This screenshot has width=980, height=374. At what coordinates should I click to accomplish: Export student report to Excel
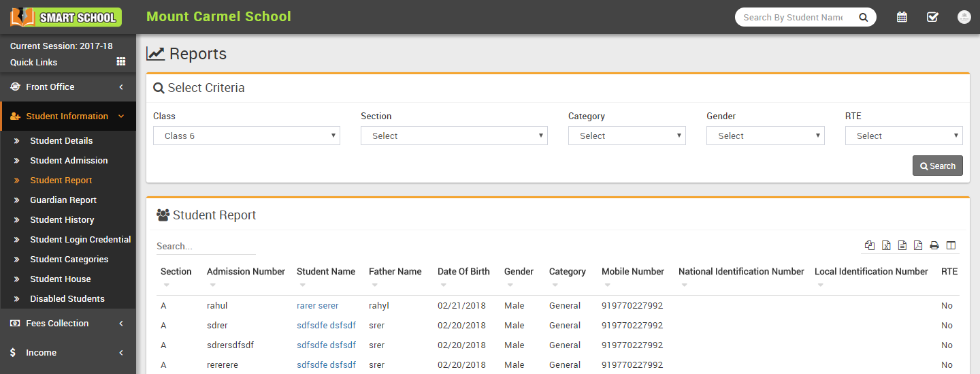[886, 246]
